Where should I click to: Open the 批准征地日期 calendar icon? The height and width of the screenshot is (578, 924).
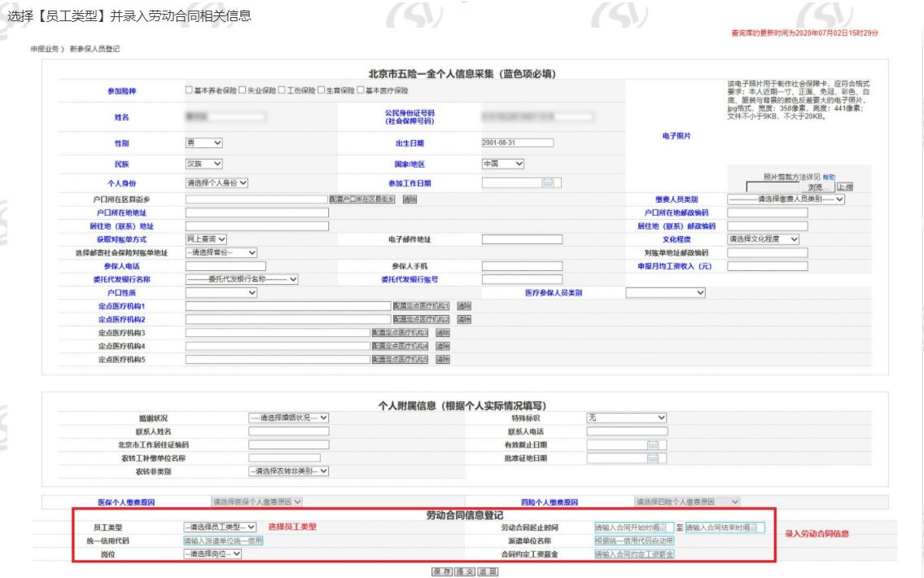pos(652,458)
